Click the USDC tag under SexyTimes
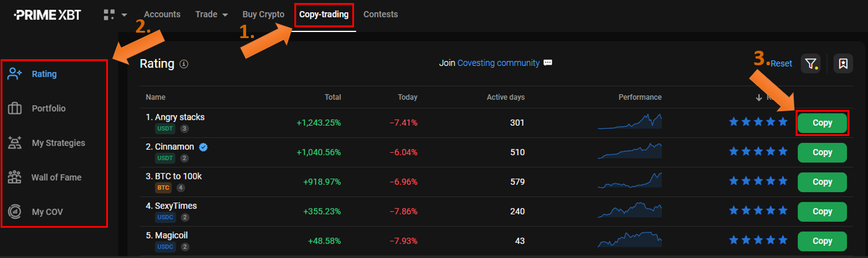 (165, 218)
